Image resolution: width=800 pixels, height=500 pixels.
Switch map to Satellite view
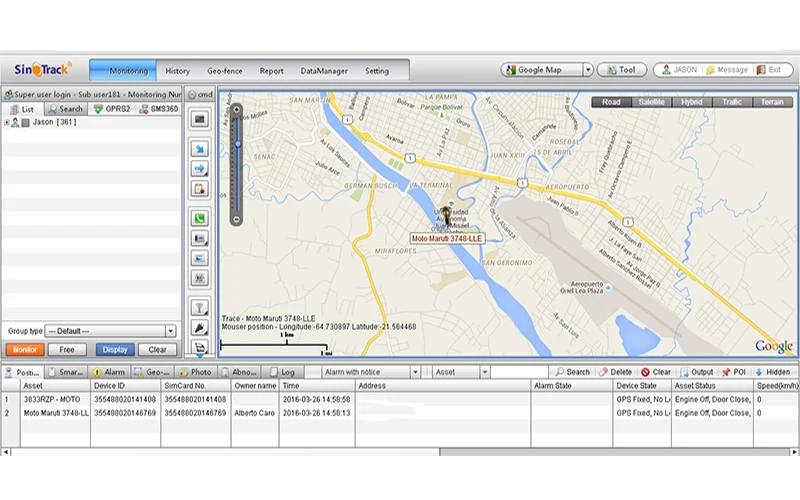tap(651, 102)
